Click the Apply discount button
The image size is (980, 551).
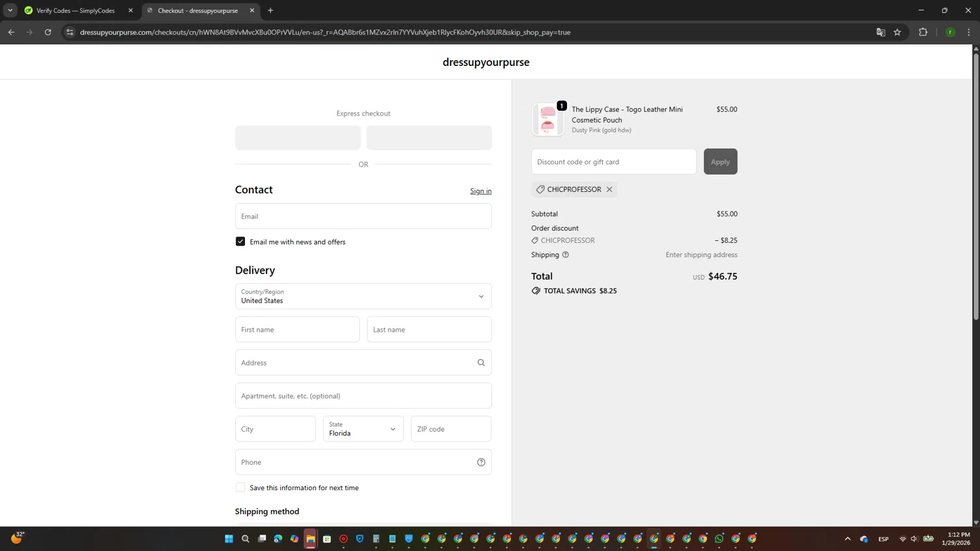click(x=721, y=162)
